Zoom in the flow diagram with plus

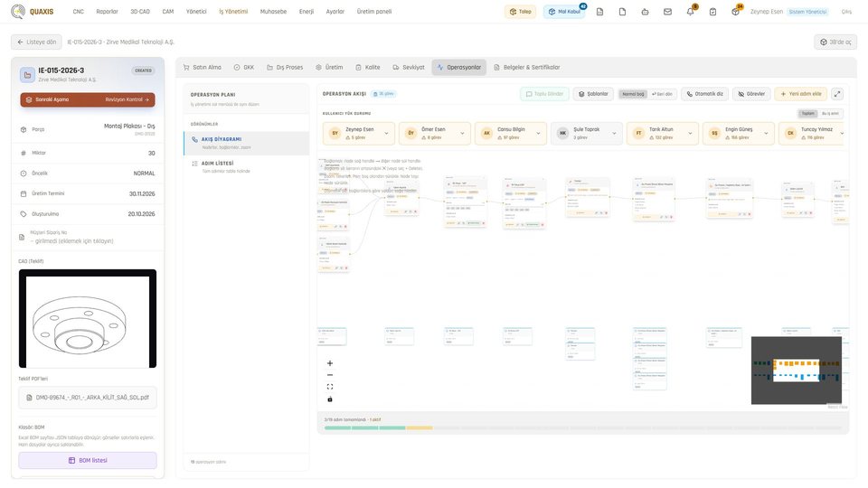tap(330, 363)
